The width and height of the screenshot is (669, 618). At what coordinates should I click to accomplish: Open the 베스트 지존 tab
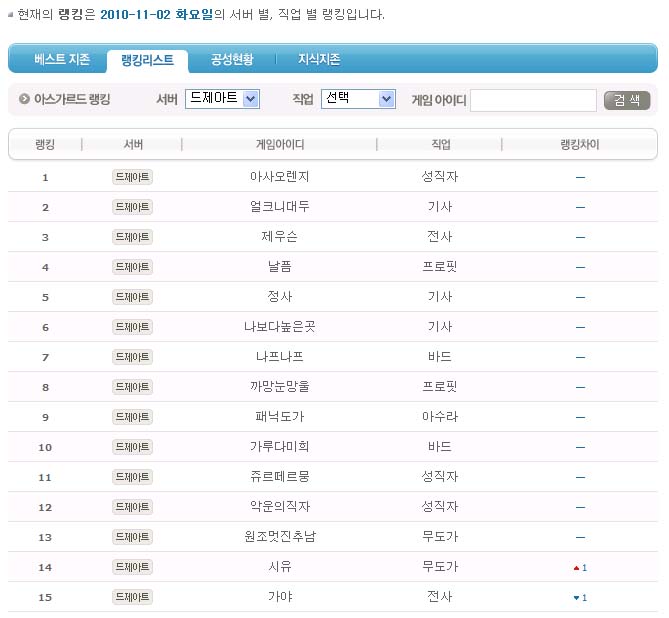61,60
